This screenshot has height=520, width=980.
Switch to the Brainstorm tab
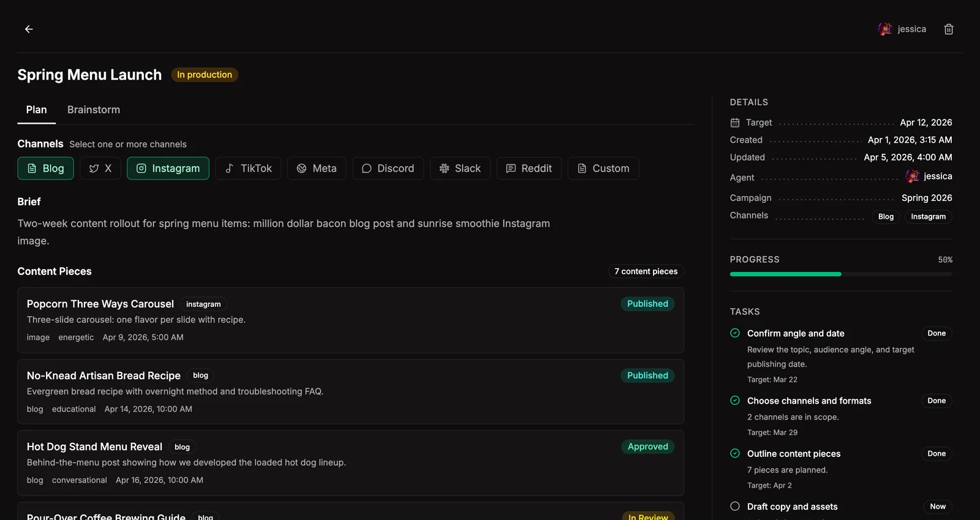pos(94,110)
